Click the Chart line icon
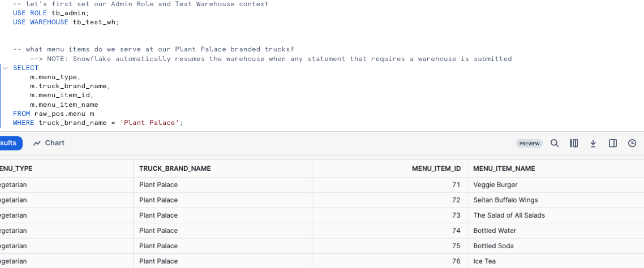Screen dimensions: 644x268 pyautogui.click(x=37, y=143)
